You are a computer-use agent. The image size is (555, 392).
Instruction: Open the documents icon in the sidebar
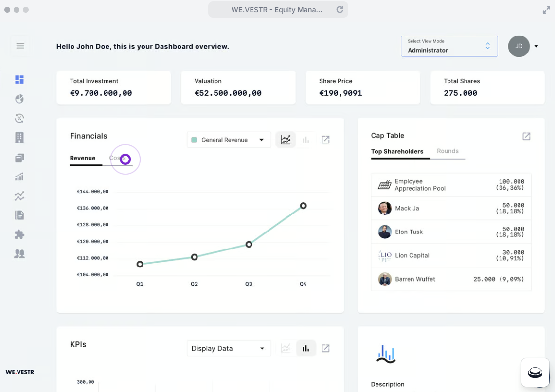(19, 215)
